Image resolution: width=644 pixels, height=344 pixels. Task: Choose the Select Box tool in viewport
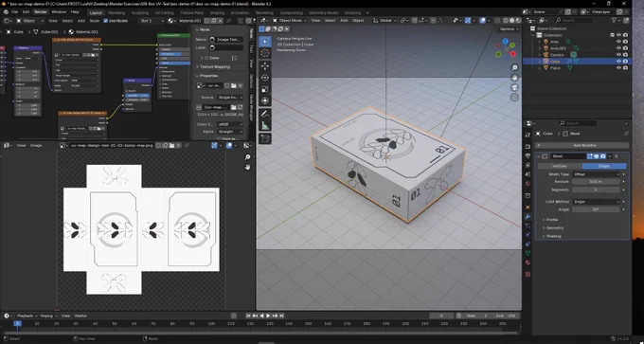(265, 41)
